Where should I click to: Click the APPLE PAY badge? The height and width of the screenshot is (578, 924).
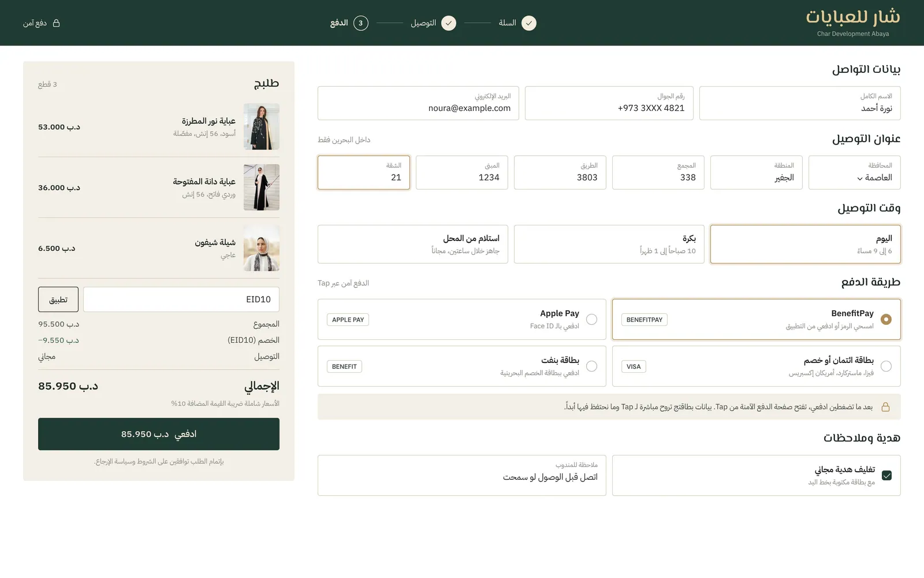click(348, 320)
